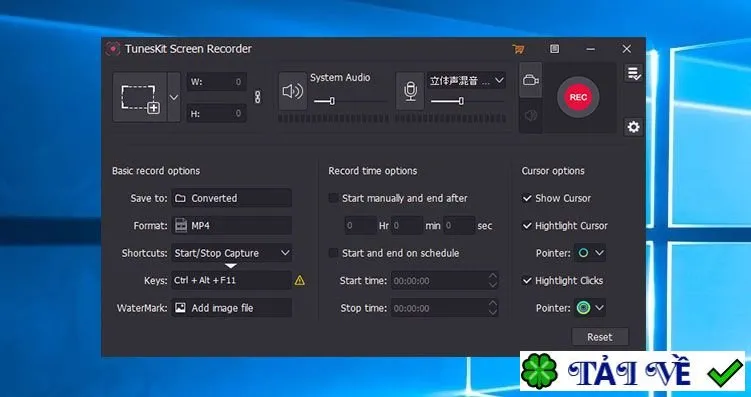Click the sec seconds input field
The image size is (751, 397).
(x=459, y=226)
